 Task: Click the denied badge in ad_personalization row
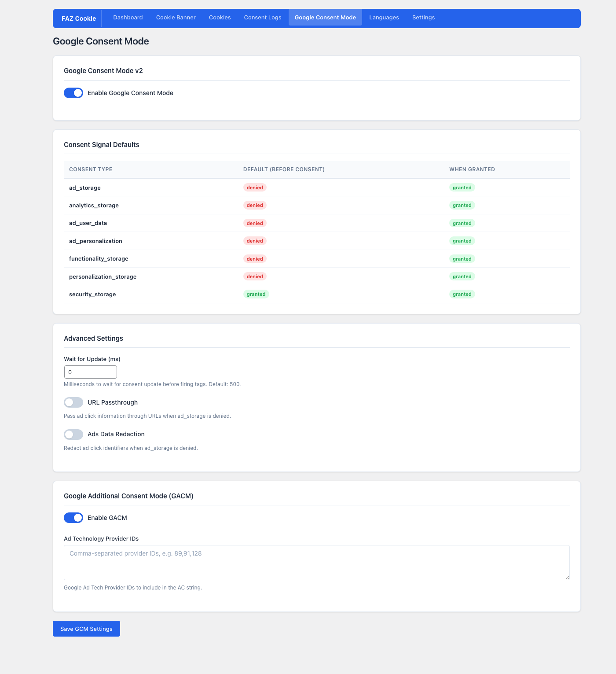tap(255, 241)
